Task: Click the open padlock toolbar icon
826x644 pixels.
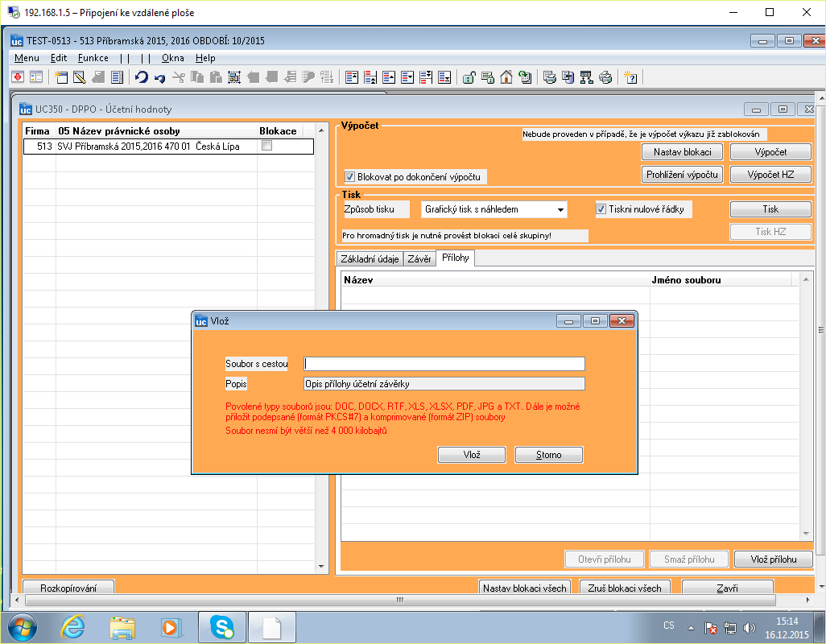Action: (469, 77)
